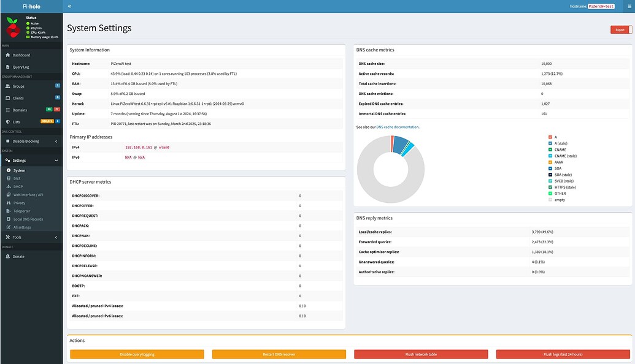The width and height of the screenshot is (635, 364).
Task: Expand the Tools sidebar menu
Action: click(x=56, y=237)
